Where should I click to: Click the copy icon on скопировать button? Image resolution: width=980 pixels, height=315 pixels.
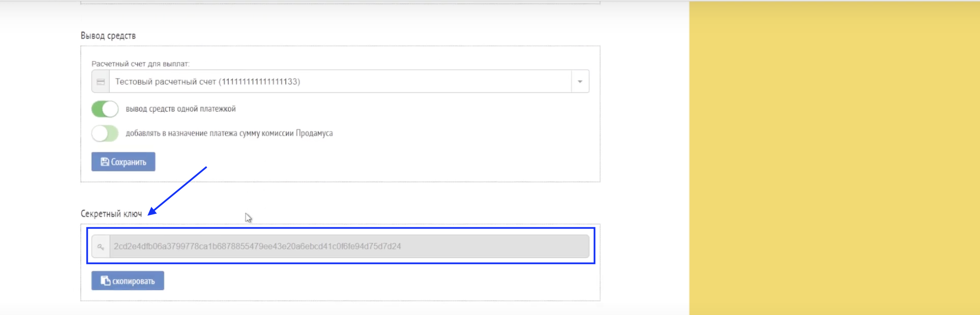point(105,281)
